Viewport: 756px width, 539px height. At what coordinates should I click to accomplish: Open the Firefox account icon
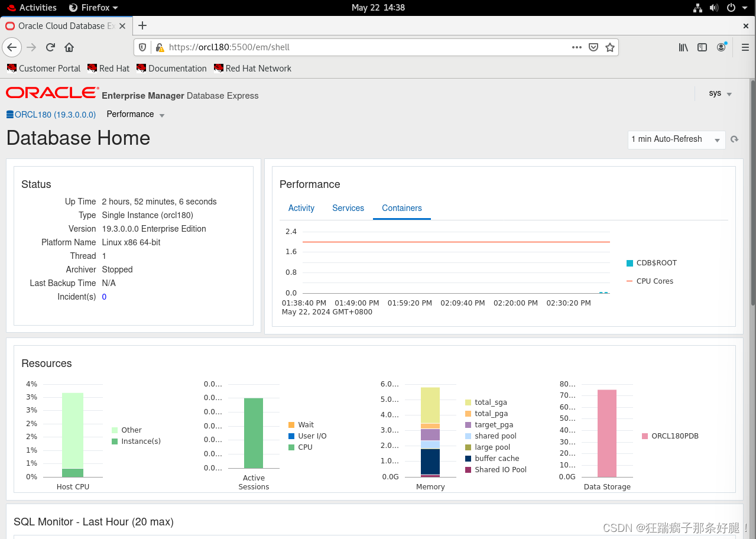721,47
